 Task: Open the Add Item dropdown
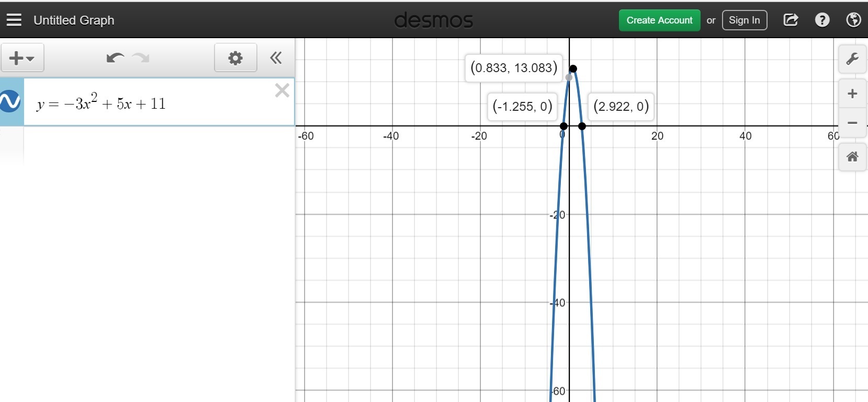coord(22,58)
